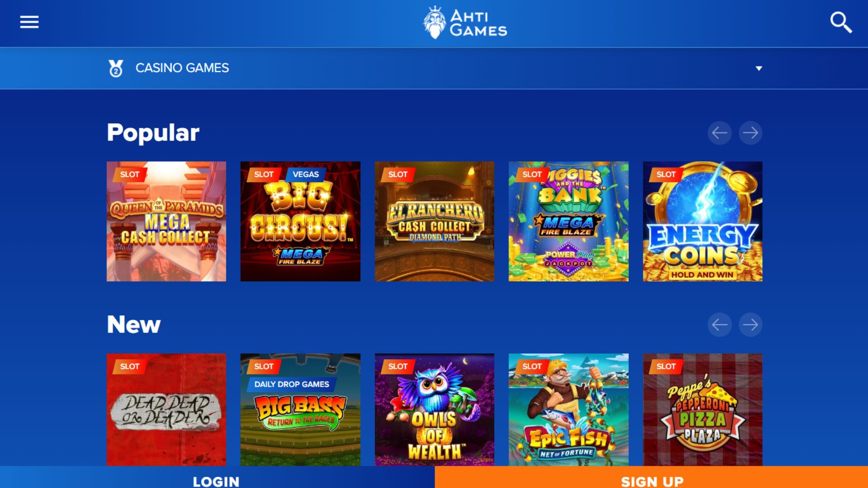Open the search magnifier icon
868x488 pixels.
841,22
